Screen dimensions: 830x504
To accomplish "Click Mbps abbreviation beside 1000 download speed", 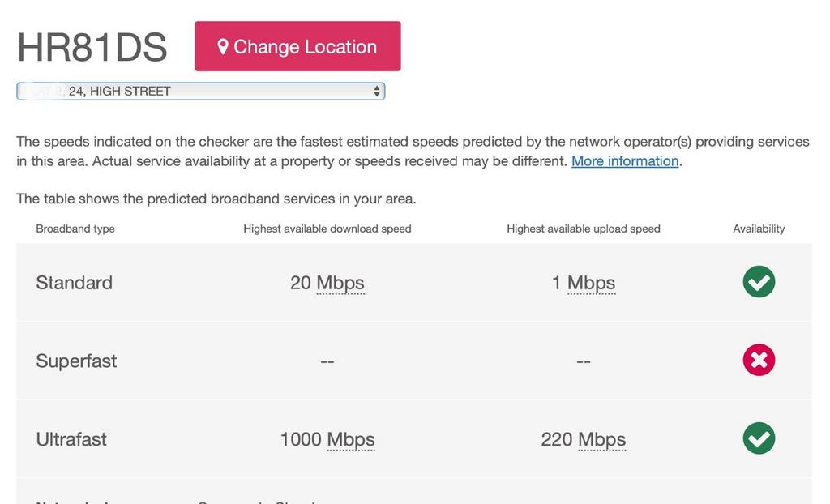I will (x=351, y=439).
